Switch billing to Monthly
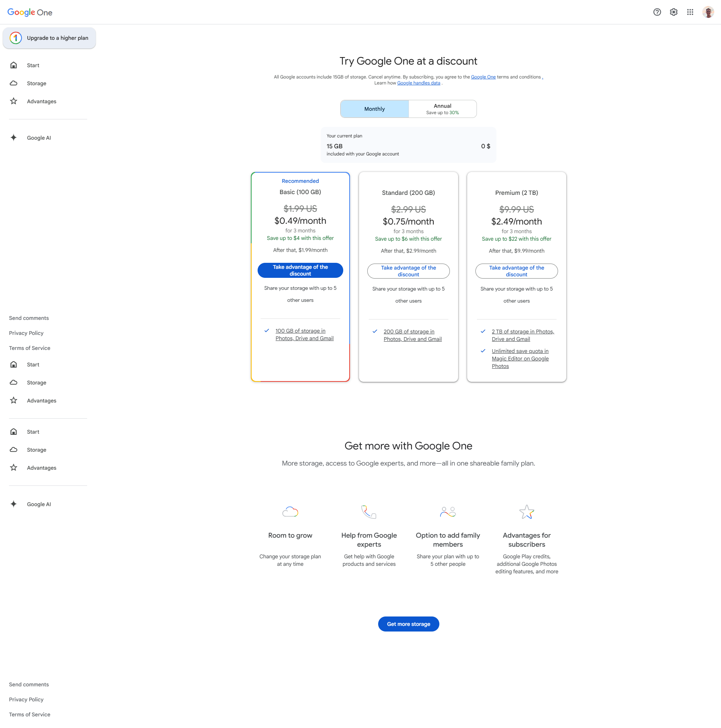This screenshot has width=721, height=728. tap(374, 109)
